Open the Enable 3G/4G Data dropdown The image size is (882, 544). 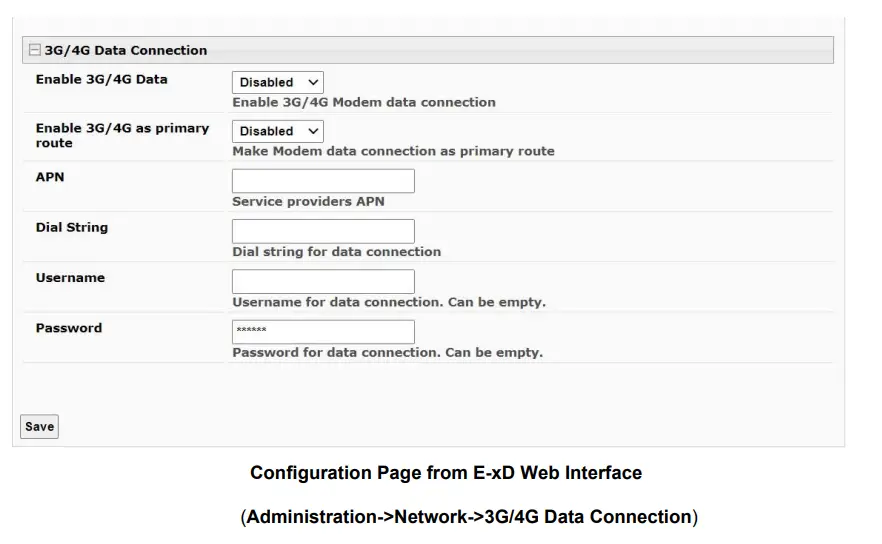coord(277,82)
